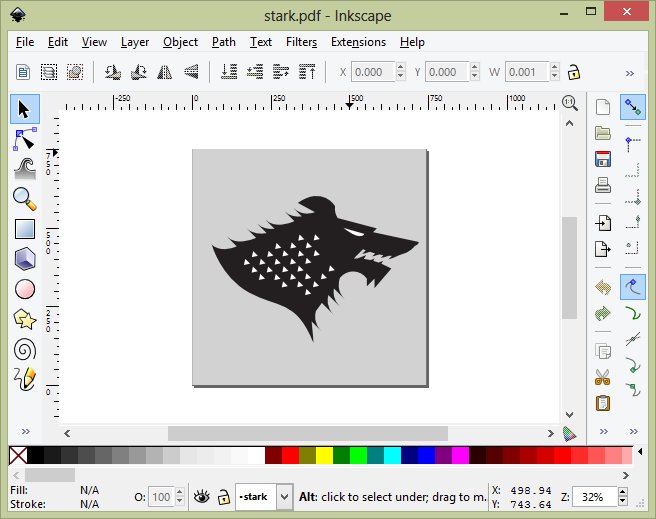Click the Undo arrow icon
The image size is (656, 519).
pos(603,287)
